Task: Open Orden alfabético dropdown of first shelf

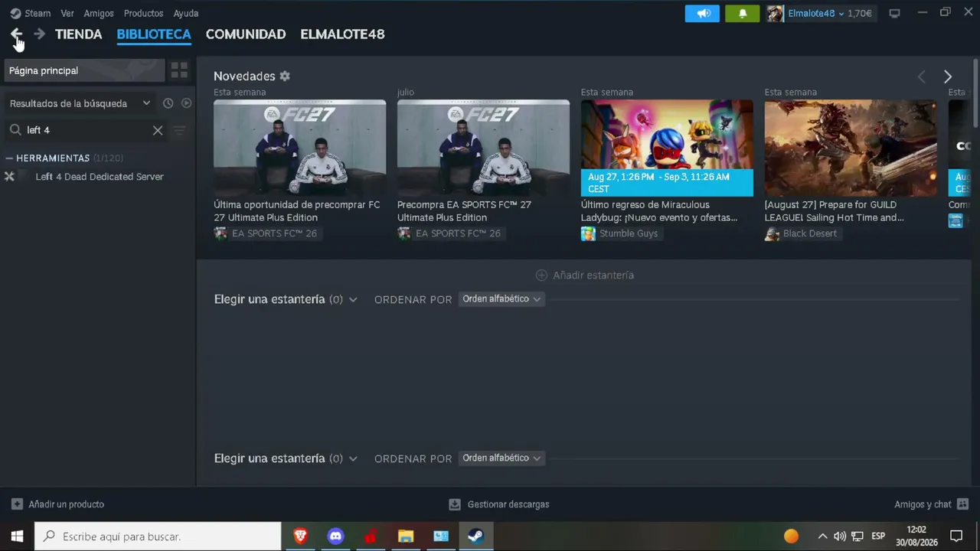Action: [x=501, y=299]
